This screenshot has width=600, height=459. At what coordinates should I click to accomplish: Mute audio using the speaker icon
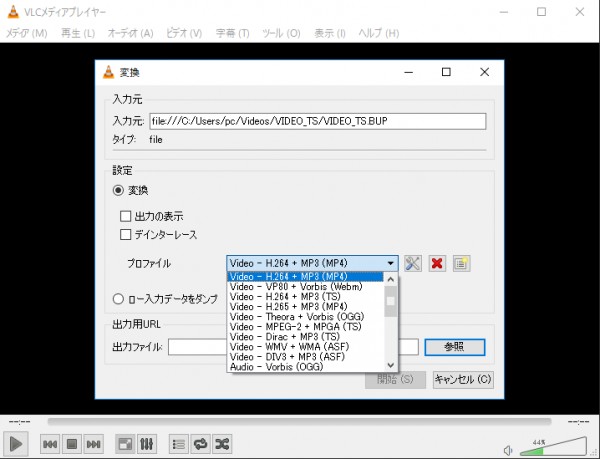point(511,447)
